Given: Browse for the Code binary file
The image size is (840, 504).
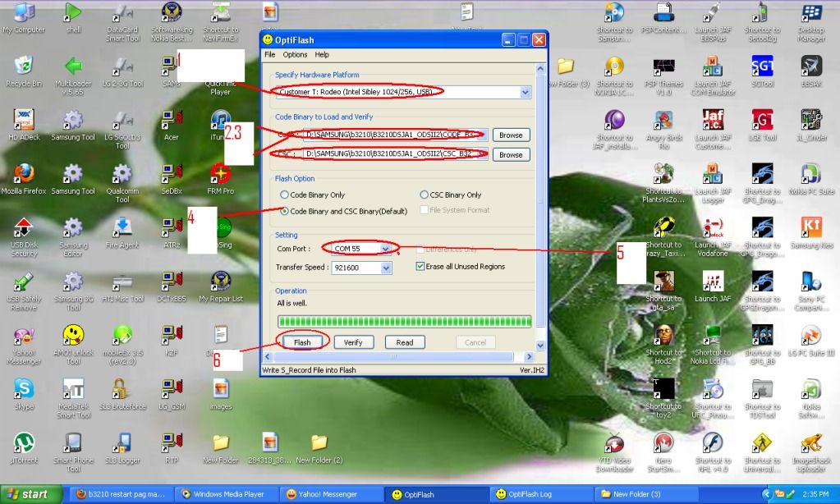Looking at the screenshot, I should click(511, 135).
